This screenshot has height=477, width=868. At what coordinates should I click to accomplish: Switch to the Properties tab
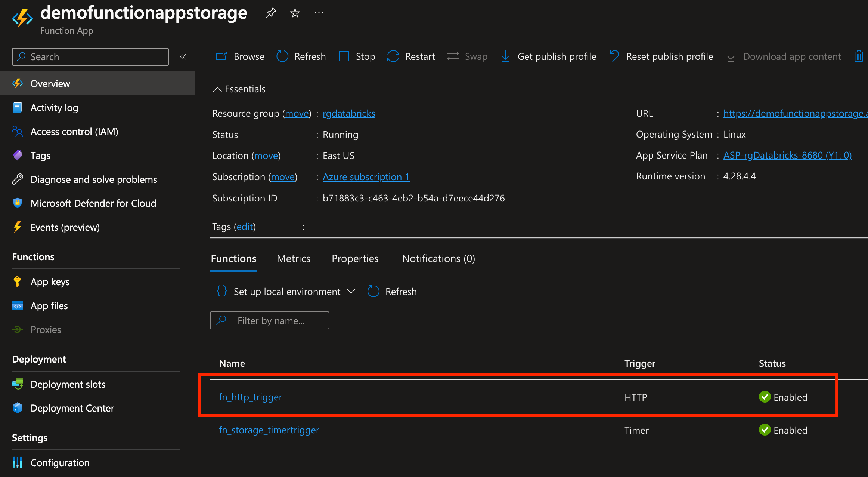pyautogui.click(x=355, y=259)
